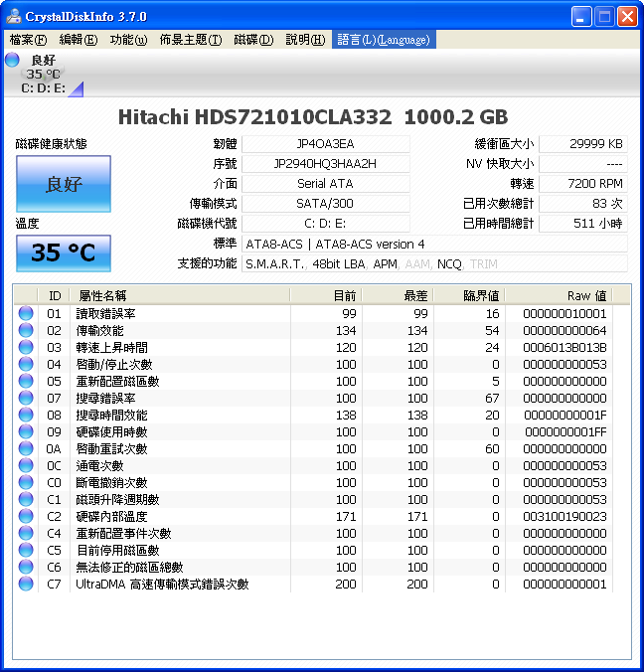Viewport: 644px width, 672px height.
Task: Click the supported features field S.M.A.R.T.
Action: 434,264
